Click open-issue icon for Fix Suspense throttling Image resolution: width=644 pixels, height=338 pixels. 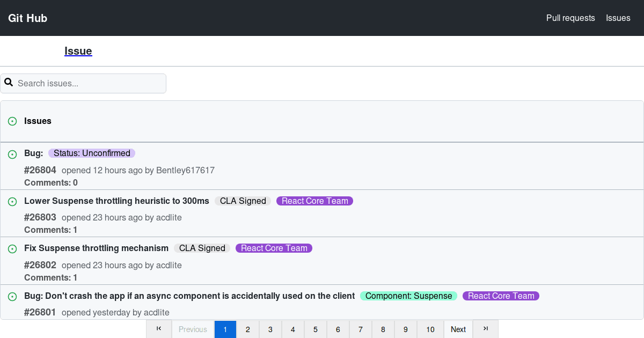(12, 249)
